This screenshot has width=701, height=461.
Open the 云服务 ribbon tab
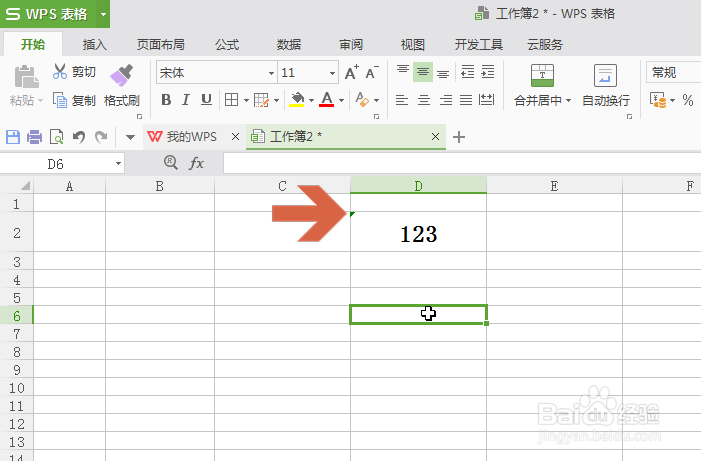(545, 44)
